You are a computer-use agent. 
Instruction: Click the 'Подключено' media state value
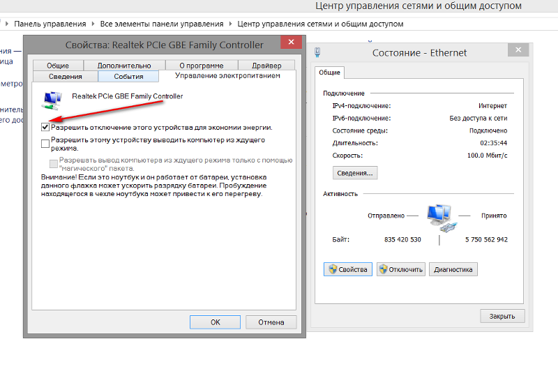tap(488, 130)
